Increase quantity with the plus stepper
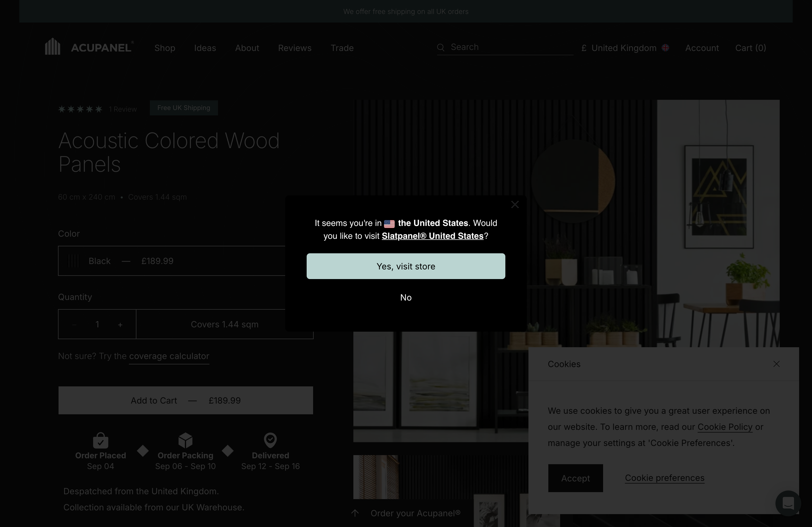Image resolution: width=812 pixels, height=527 pixels. coord(120,324)
